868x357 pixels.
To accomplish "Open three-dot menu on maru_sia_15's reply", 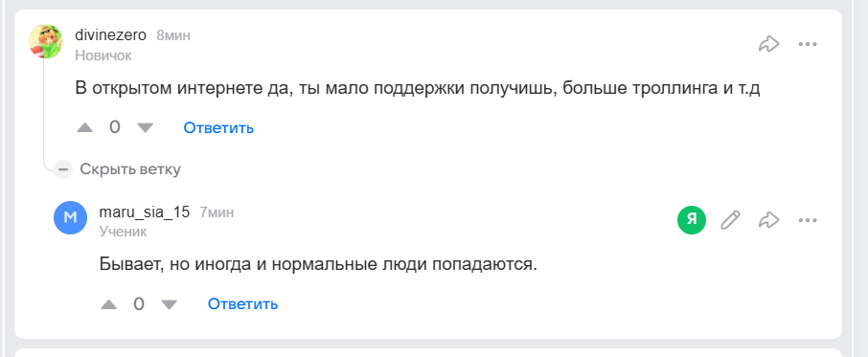I will coord(808,220).
